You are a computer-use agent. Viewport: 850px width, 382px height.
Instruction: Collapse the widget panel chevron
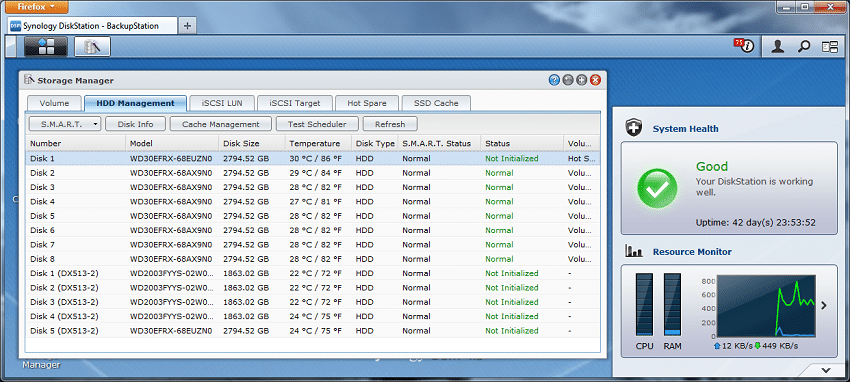pos(826,370)
